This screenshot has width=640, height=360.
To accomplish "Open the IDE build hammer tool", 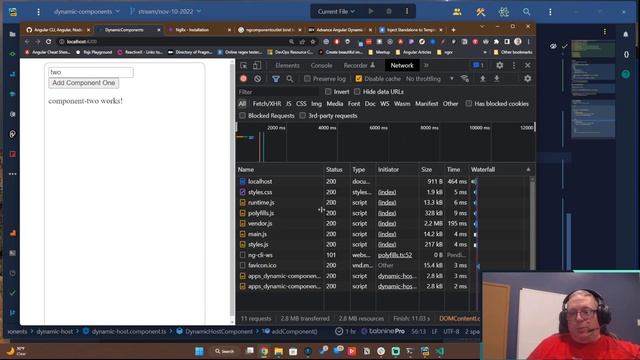I will (480, 12).
